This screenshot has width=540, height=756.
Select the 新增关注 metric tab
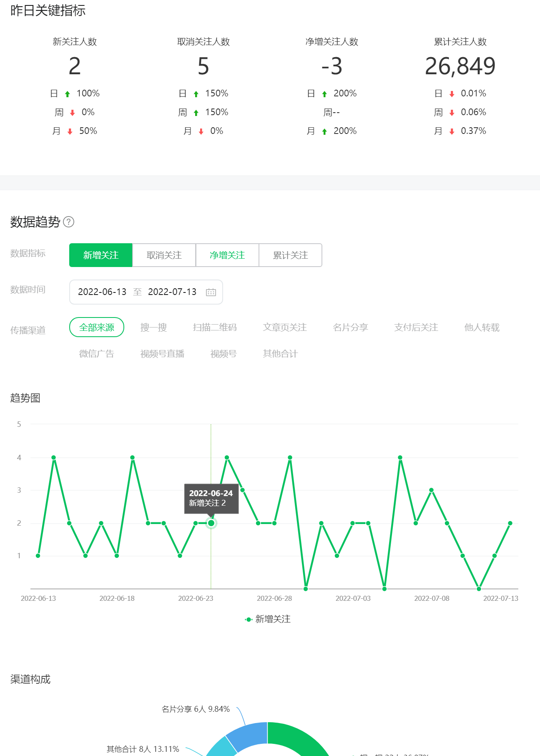pyautogui.click(x=101, y=255)
